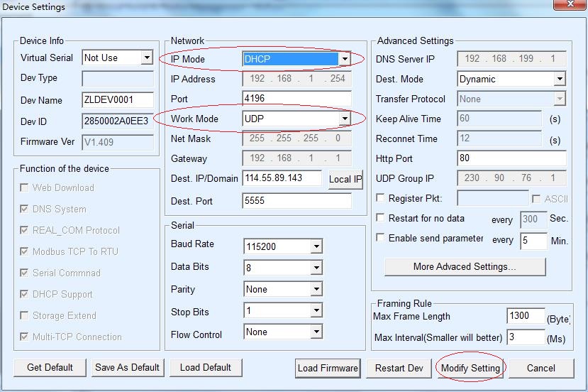
Task: Open More Advanced Settings
Action: pos(465,267)
